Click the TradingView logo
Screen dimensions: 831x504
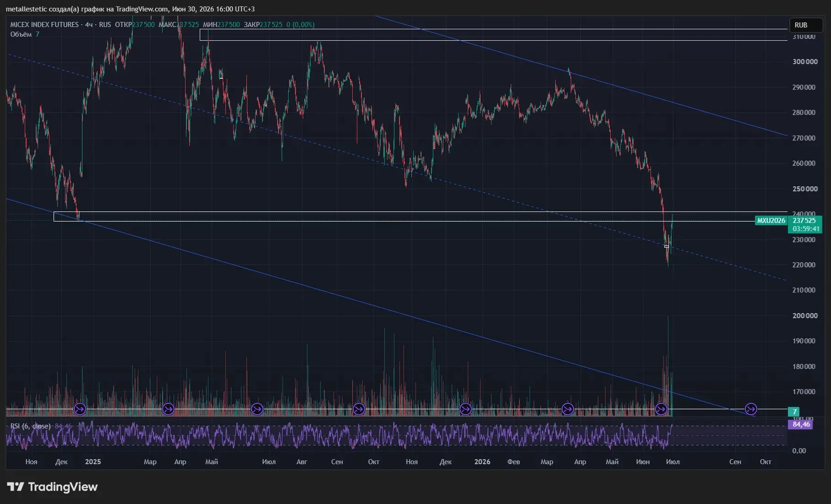pos(52,487)
